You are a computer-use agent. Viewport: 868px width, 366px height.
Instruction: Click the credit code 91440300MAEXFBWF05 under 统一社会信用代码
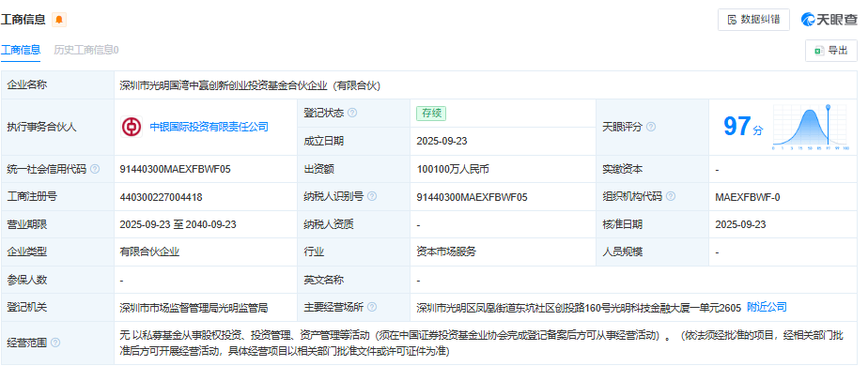175,169
